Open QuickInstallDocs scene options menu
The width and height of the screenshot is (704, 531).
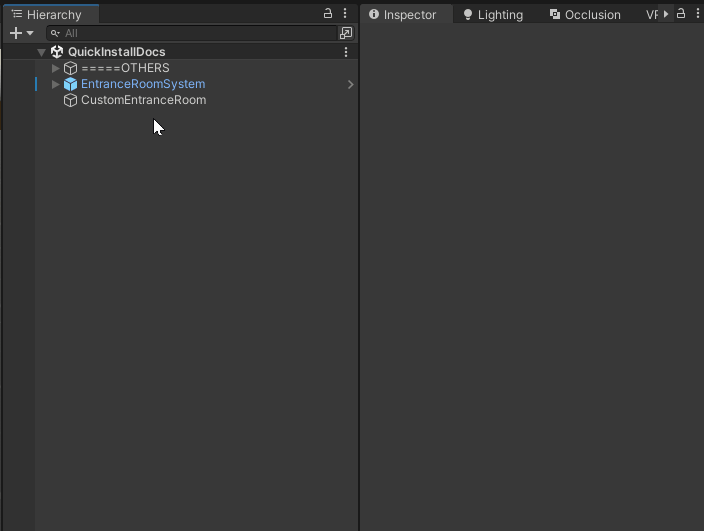click(x=346, y=52)
